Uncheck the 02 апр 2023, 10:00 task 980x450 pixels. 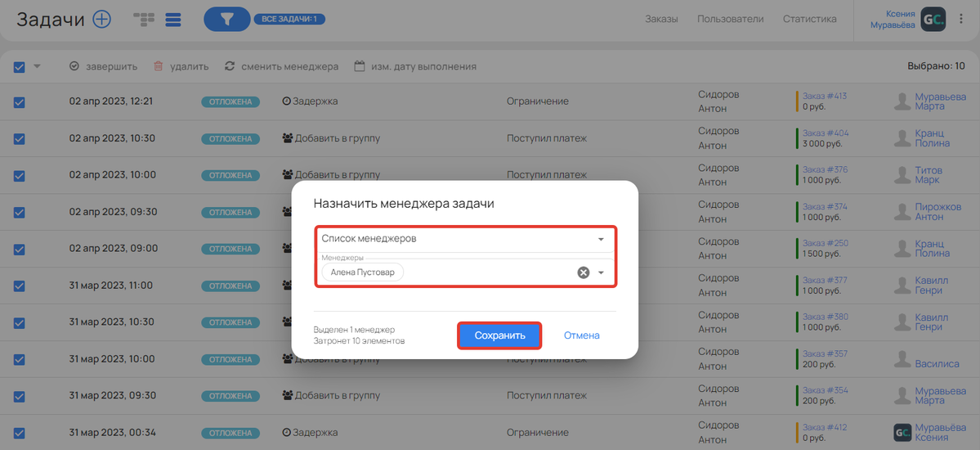coord(20,176)
